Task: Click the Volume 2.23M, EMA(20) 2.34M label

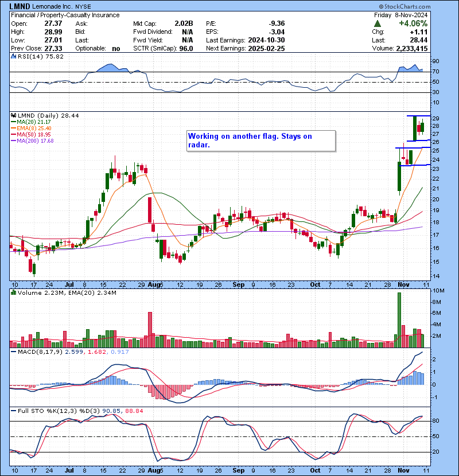Action: [67, 292]
